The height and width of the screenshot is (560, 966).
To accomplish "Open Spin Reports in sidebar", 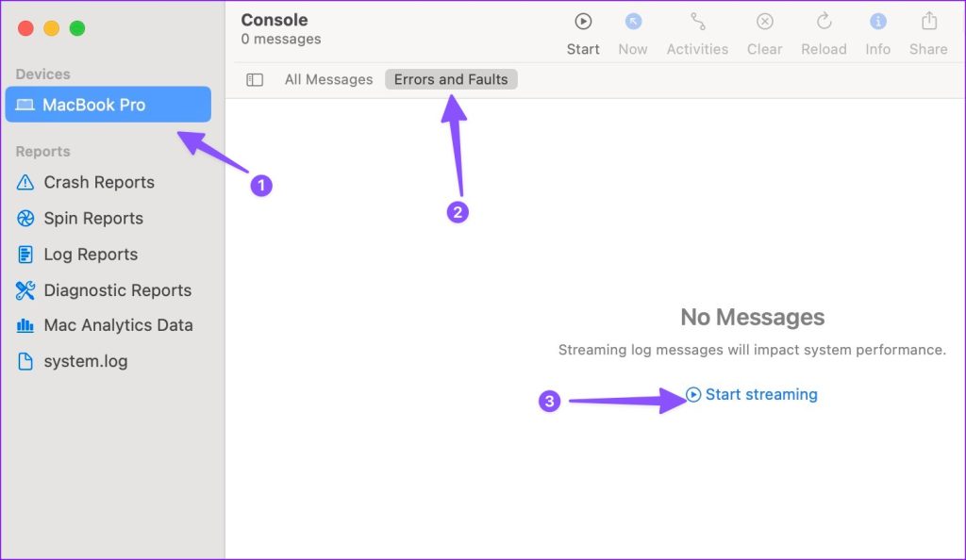I will pos(92,219).
